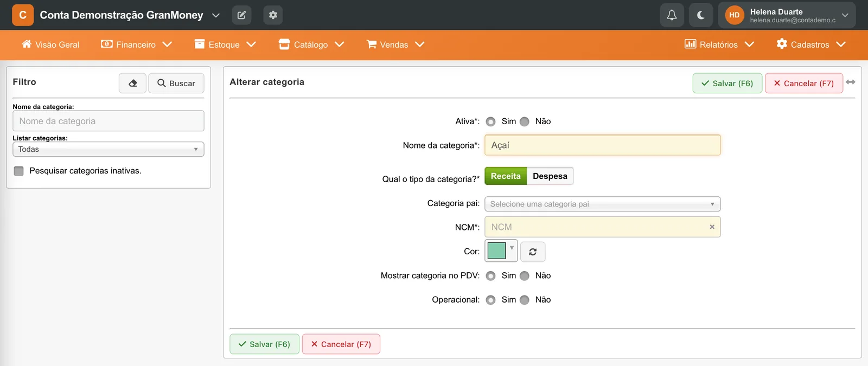Open the edit account pencil icon

[241, 15]
